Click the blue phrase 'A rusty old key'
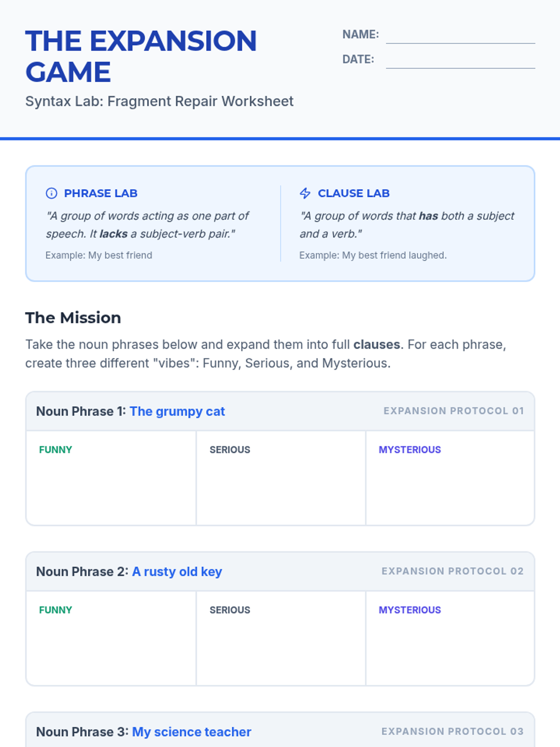 coord(177,571)
